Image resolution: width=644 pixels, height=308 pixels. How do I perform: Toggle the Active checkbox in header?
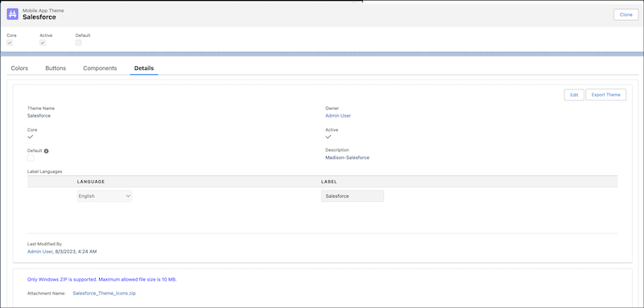click(x=43, y=43)
